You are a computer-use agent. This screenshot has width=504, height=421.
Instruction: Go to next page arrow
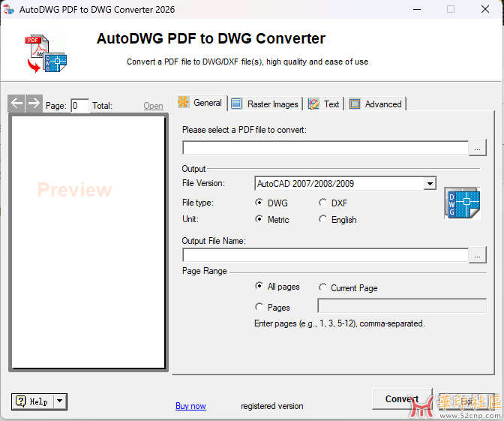click(x=34, y=104)
